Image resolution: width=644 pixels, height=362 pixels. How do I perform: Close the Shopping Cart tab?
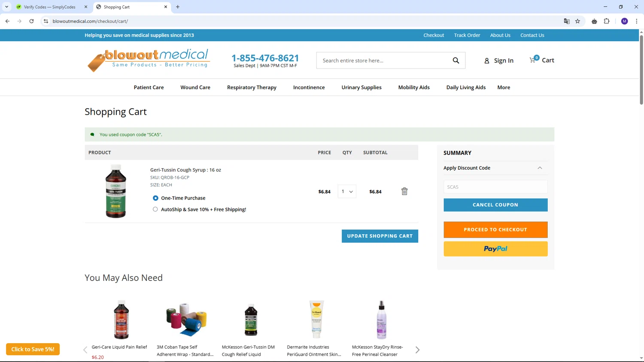166,7
